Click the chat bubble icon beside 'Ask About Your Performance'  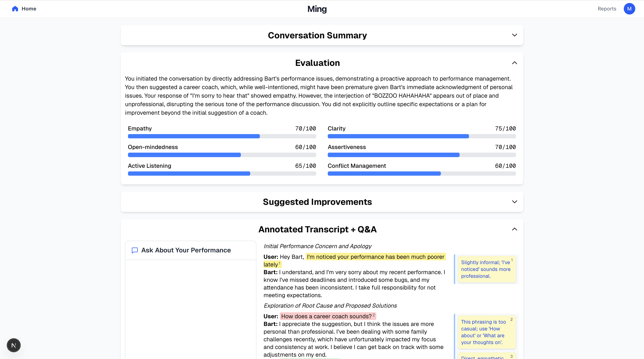[135, 250]
